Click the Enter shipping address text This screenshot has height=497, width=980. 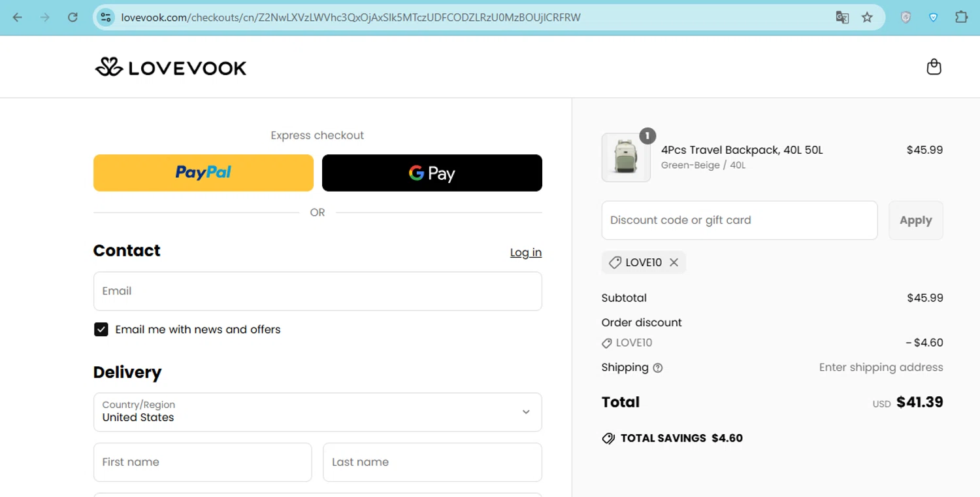pos(881,368)
